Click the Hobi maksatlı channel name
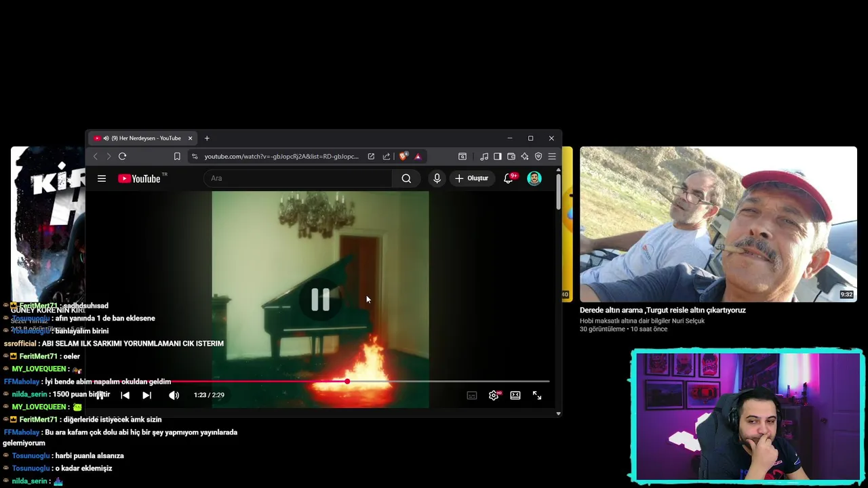Screen dimensions: 868x488 coord(642,321)
